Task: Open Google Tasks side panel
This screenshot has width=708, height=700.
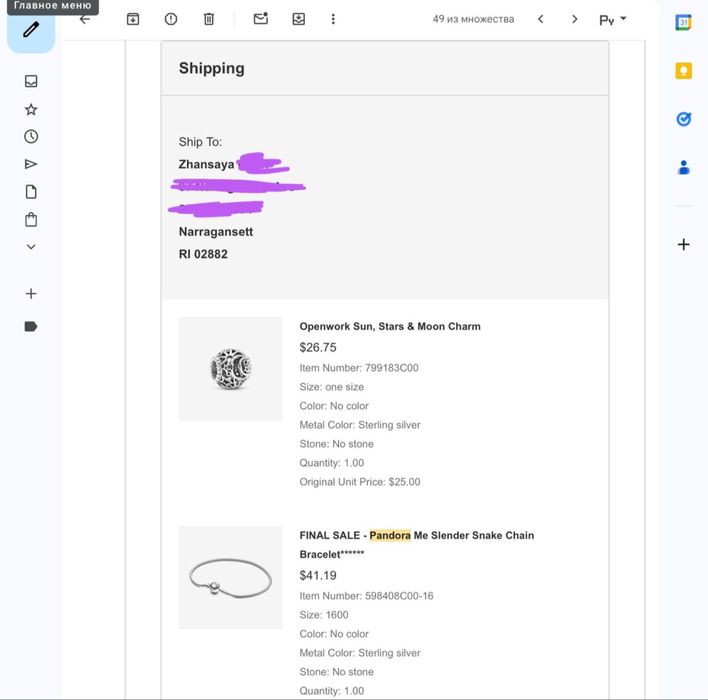Action: [683, 119]
